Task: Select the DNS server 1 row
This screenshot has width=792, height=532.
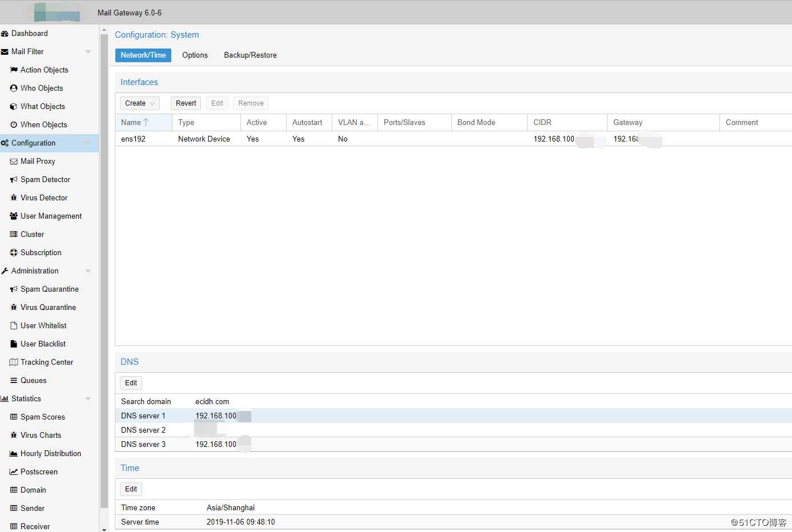Action: tap(453, 416)
